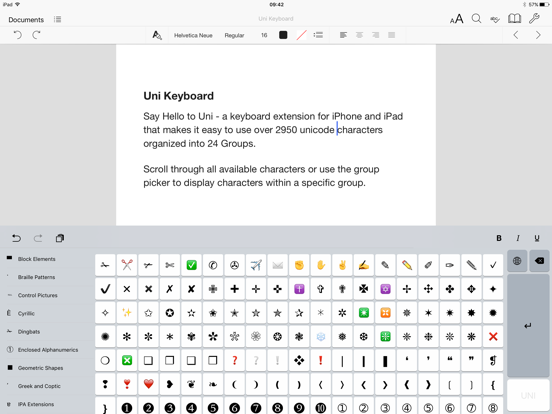Redo with the top toolbar arrow

point(36,35)
